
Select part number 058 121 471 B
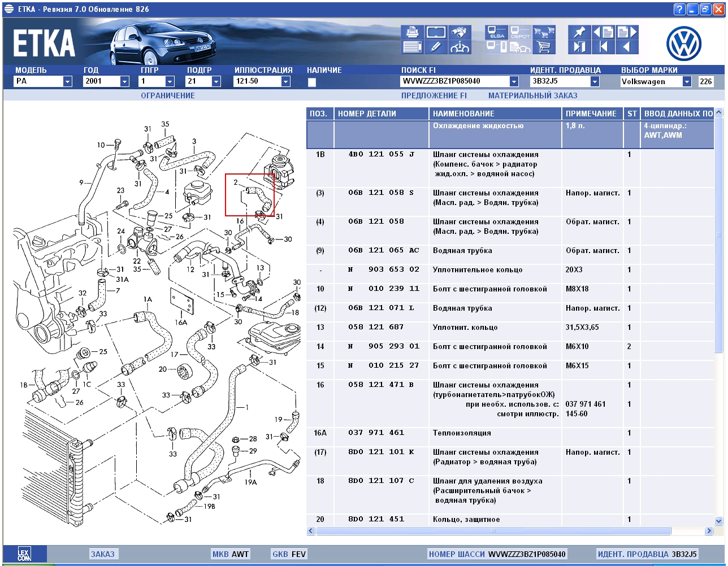382,385
